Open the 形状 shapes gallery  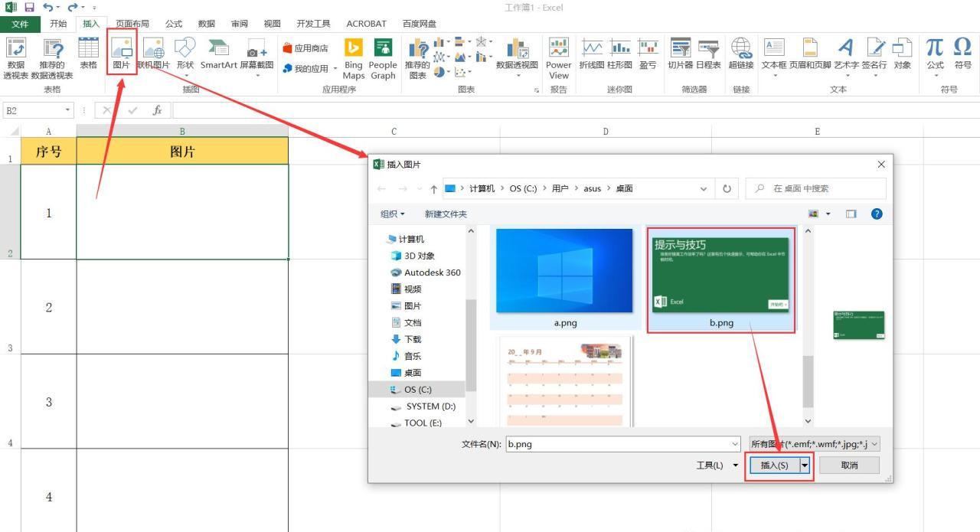[185, 57]
